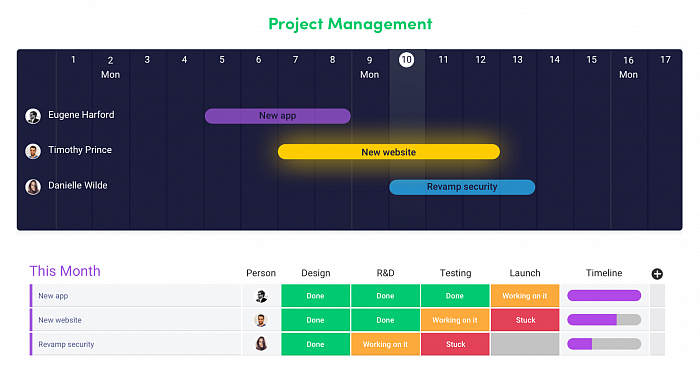Open Launch status Stuck for New website
Screen dimensions: 700x387
coord(525,320)
